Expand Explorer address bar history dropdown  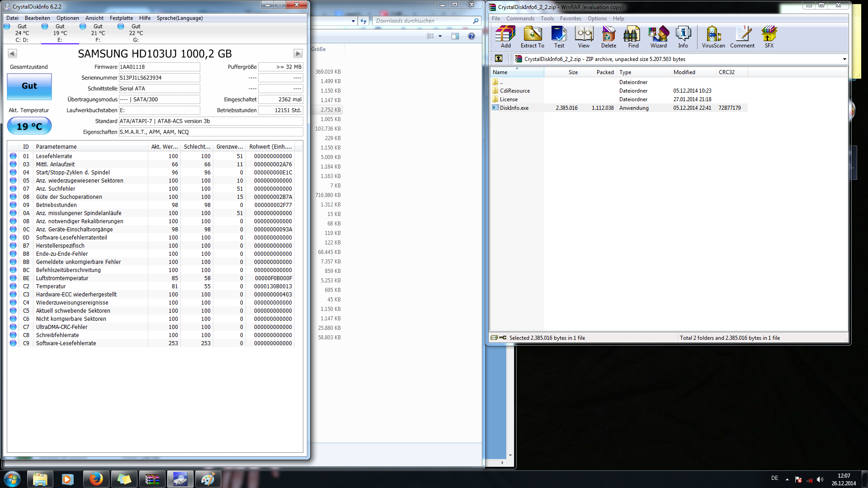tap(353, 21)
